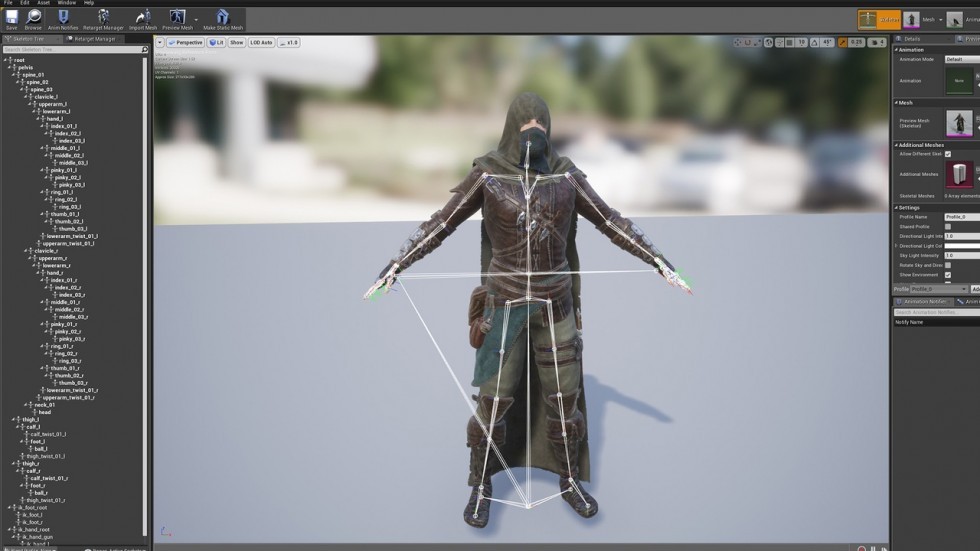Collapse the Animation section in Details
The height and width of the screenshot is (551, 980).
tap(896, 50)
